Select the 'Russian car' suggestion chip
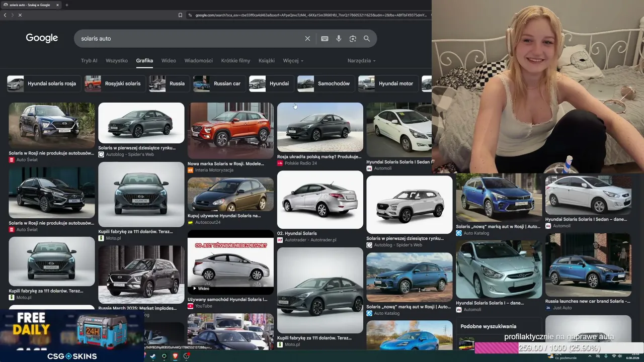This screenshot has width=644, height=362. 219,83
